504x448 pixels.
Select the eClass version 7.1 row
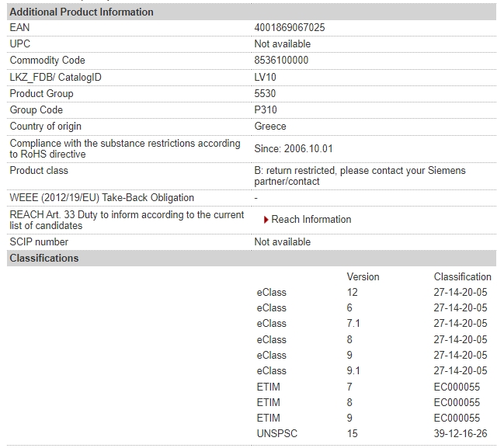372,323
